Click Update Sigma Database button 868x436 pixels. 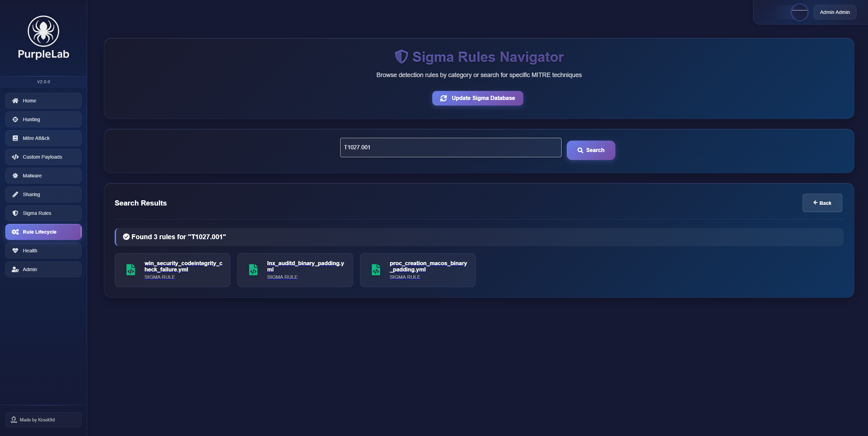(x=477, y=98)
